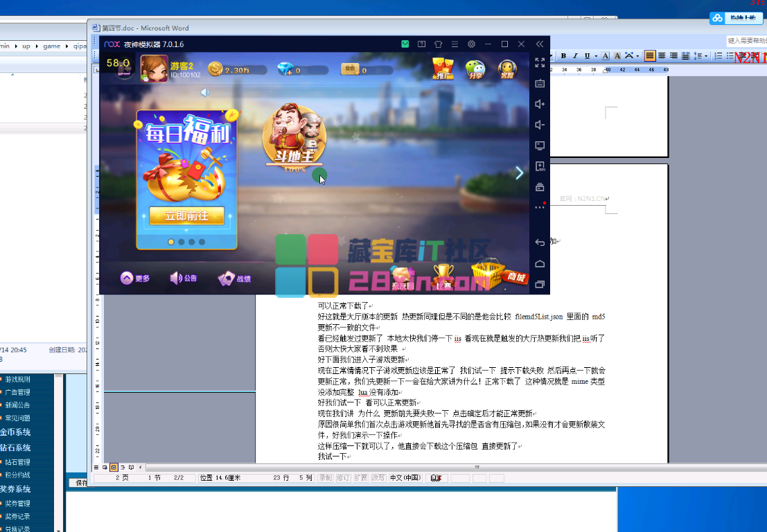767x532 pixels.
Task: Open 钻石管理 in the left sidebar
Action: (17, 462)
